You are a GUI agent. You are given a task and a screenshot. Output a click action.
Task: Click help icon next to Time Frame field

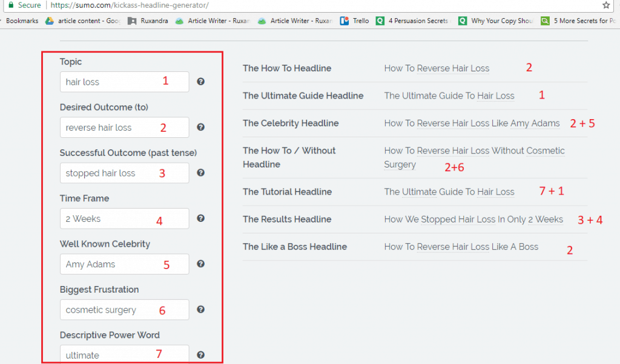point(200,218)
